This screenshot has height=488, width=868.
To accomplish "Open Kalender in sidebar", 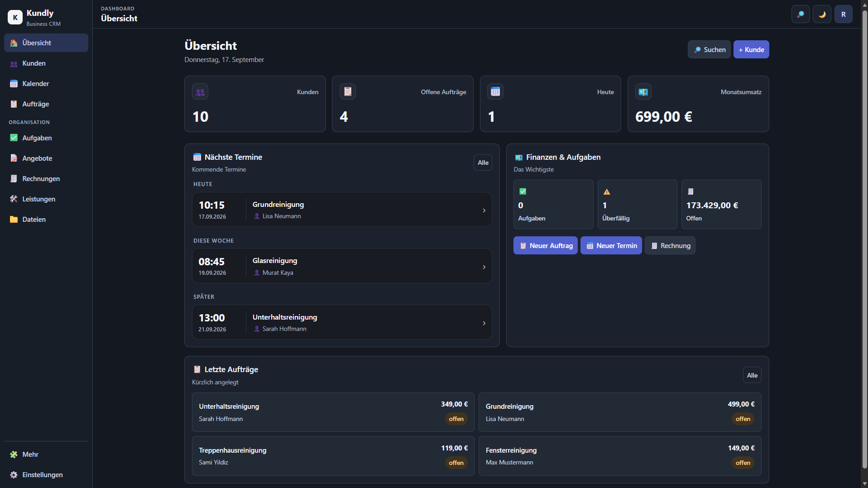I will pyautogui.click(x=46, y=84).
